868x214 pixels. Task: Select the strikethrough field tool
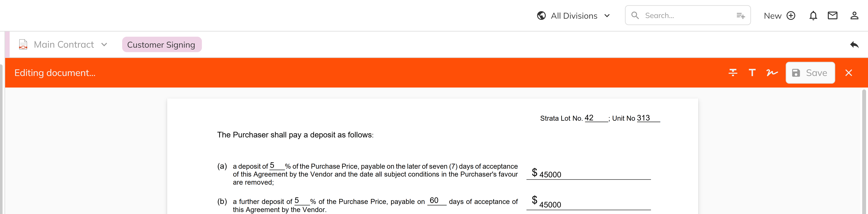click(x=732, y=73)
